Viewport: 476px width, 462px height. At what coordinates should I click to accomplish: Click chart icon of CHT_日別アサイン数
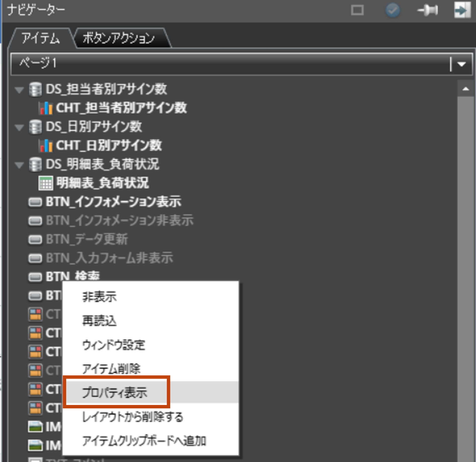tap(46, 146)
